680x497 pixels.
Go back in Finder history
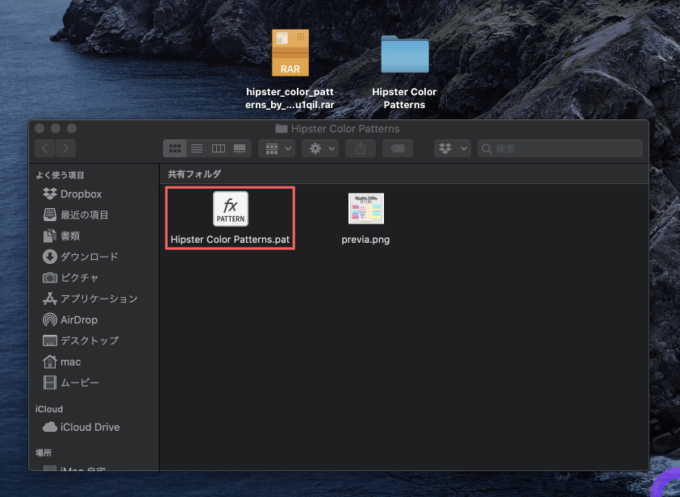pos(45,149)
